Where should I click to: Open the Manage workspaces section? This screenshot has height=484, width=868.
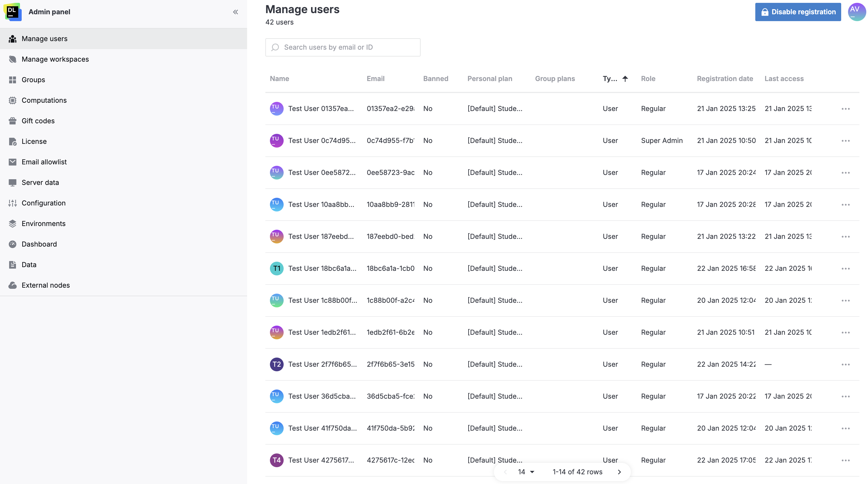point(55,59)
